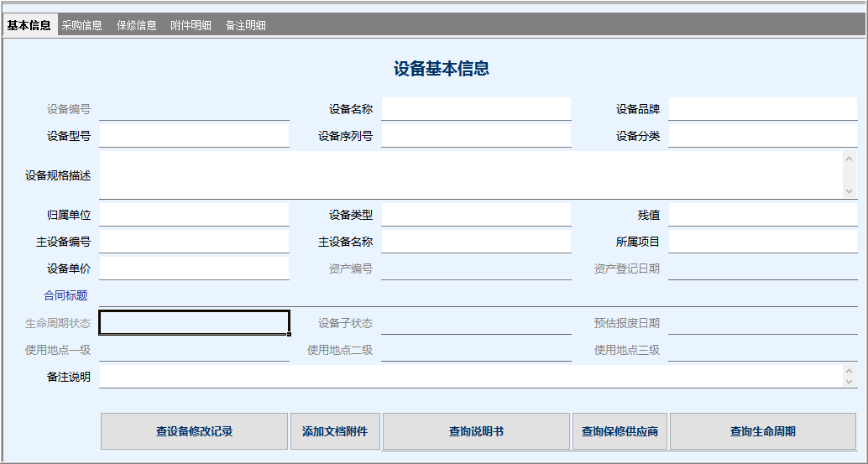The width and height of the screenshot is (868, 464).
Task: Click the 资产登记日期 field
Action: coord(763,268)
